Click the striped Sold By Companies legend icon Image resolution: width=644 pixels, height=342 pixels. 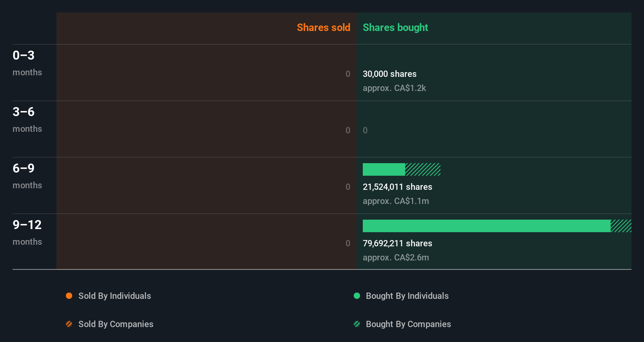[69, 324]
